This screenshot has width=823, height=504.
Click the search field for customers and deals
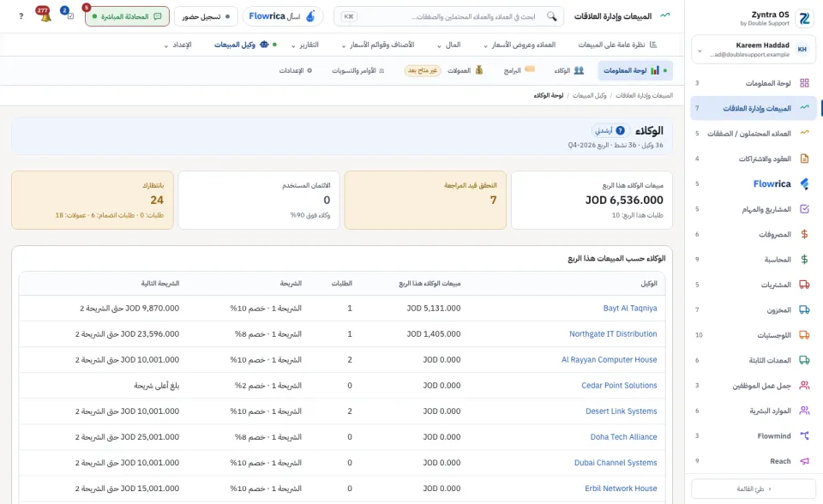(x=448, y=16)
